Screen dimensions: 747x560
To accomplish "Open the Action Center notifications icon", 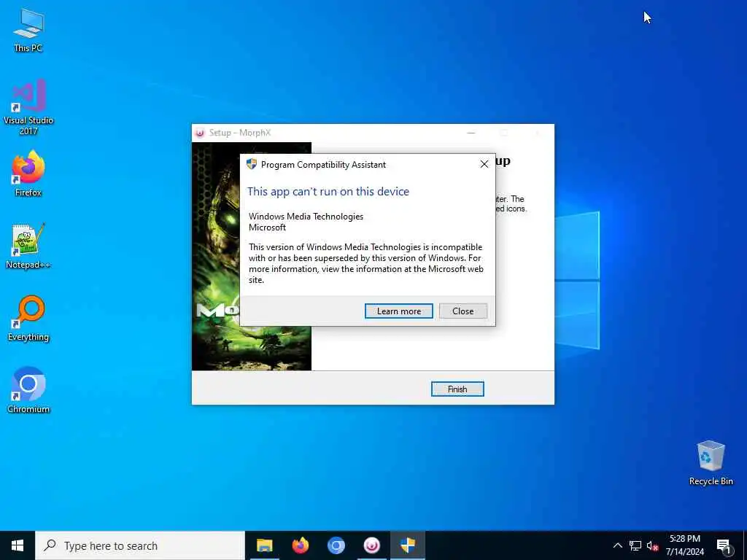I will pos(724,546).
